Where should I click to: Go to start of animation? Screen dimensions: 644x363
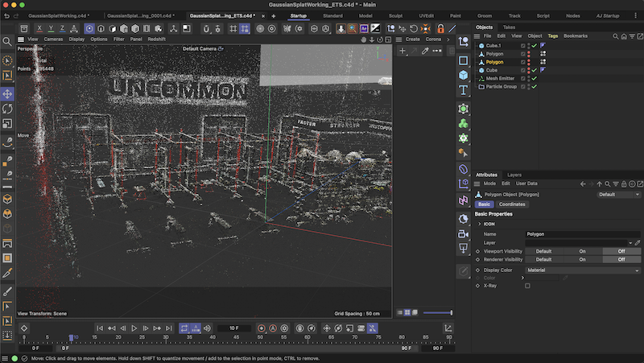100,328
